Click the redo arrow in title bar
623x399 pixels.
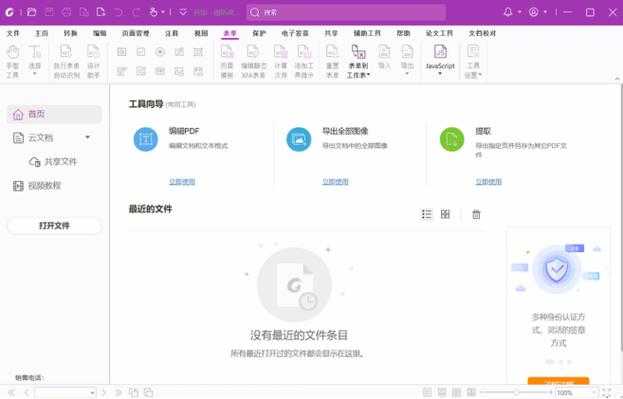[x=136, y=12]
